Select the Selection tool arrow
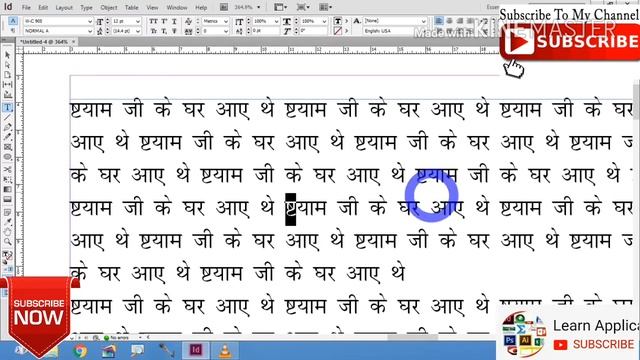Viewport: 640px width, 360px height. 7,55
